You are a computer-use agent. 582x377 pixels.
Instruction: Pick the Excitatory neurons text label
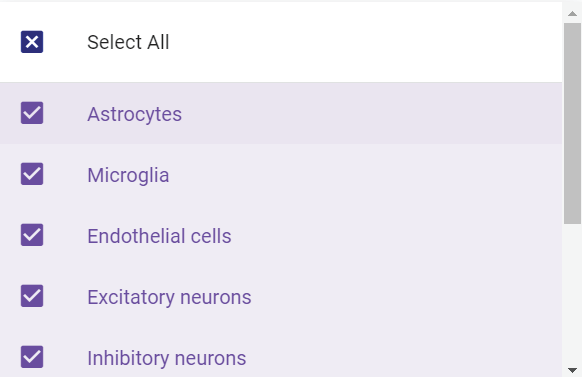tap(169, 297)
